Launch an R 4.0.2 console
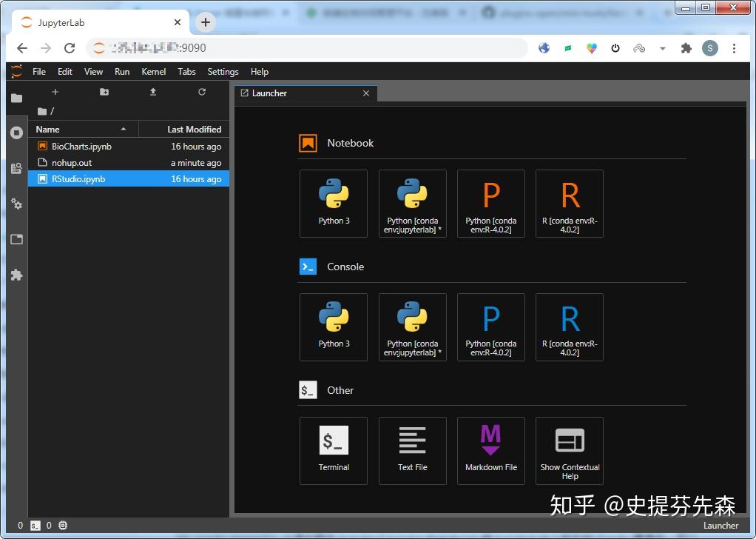 click(569, 327)
